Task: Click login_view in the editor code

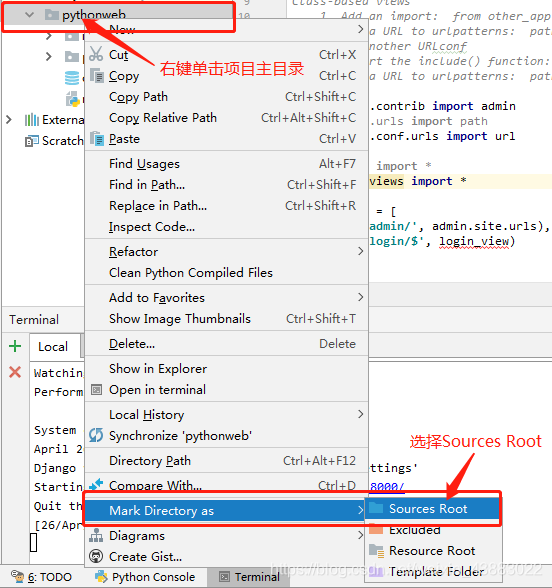Action: (474, 241)
